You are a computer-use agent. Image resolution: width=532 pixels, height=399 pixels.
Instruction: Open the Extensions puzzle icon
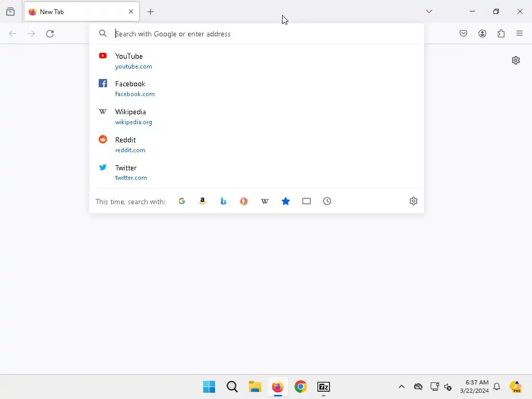tap(501, 33)
